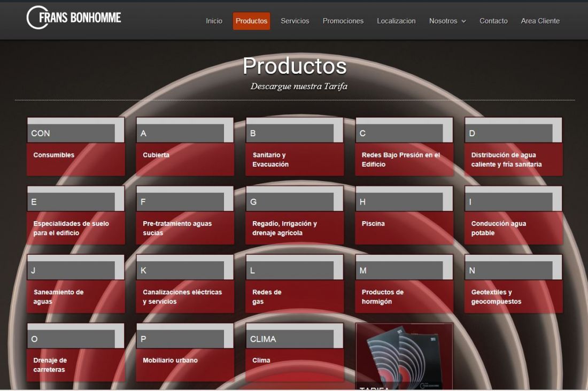Open the Contacto page

tap(493, 21)
